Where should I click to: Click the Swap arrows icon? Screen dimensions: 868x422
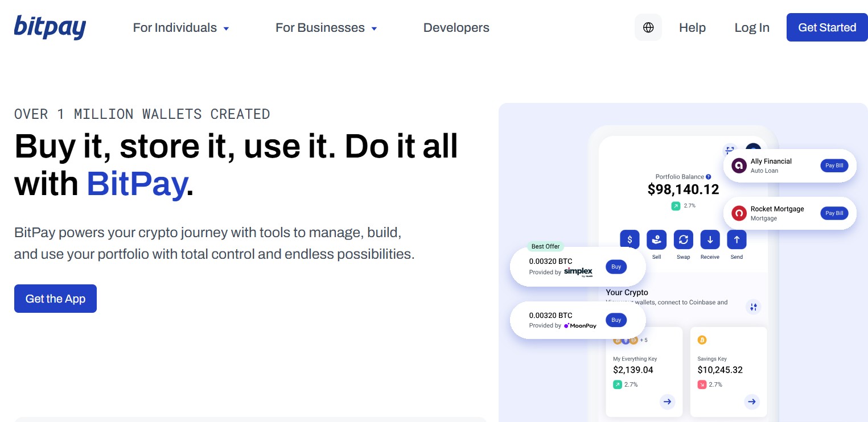click(x=684, y=239)
